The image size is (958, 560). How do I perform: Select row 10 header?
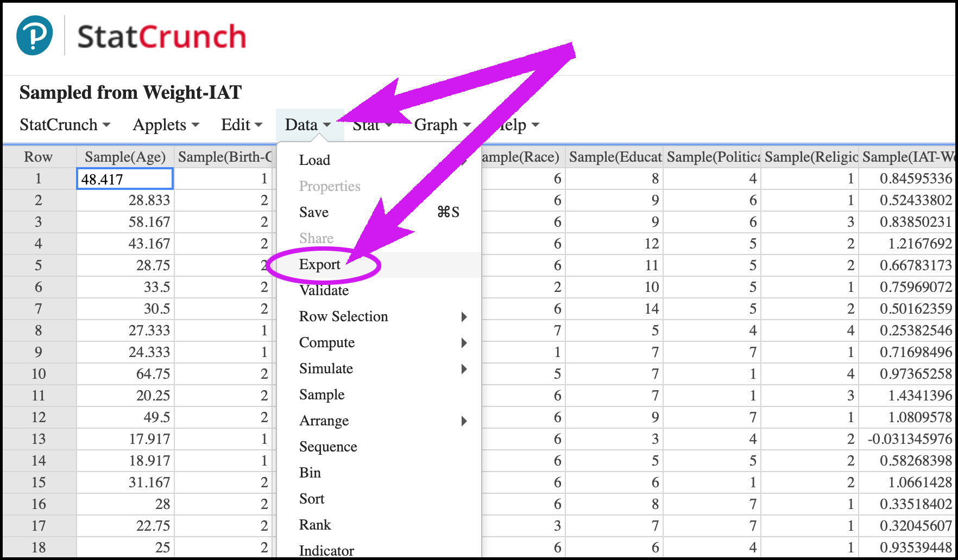[39, 374]
